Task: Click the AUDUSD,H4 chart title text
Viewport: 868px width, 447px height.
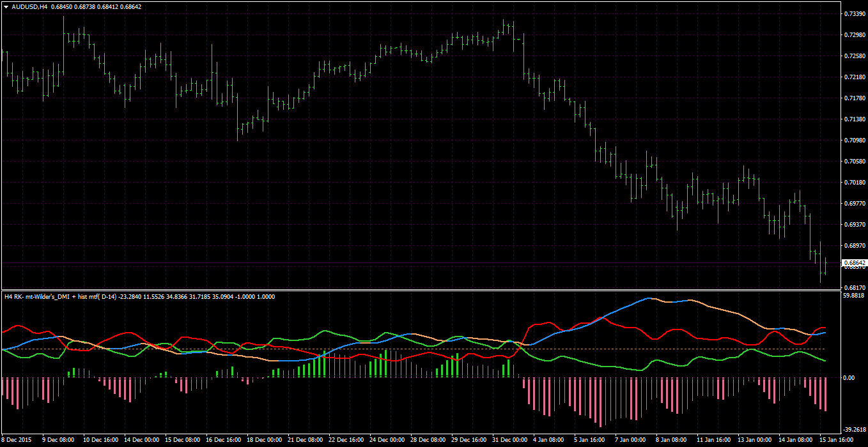Action: pyautogui.click(x=29, y=6)
